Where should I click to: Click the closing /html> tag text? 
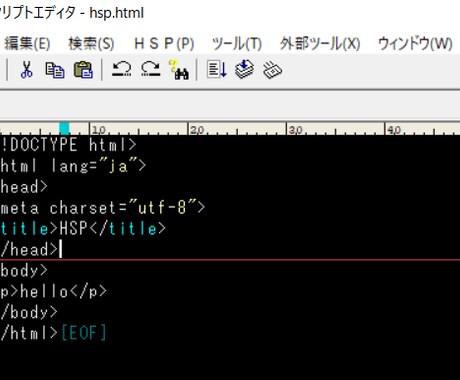[29, 333]
